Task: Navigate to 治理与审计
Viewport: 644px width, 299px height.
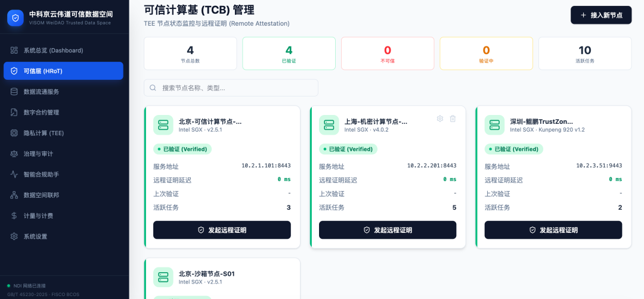Action: pos(63,154)
